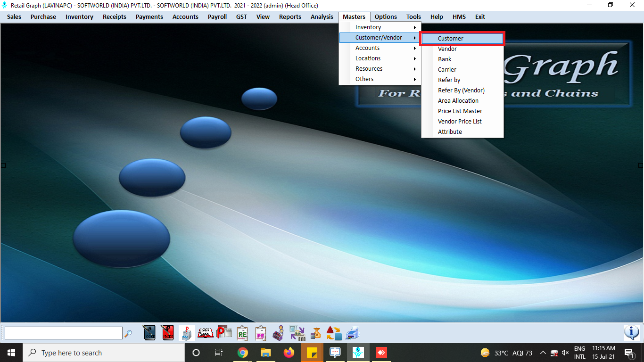The image size is (644, 362).
Task: Open the Purchase menu
Action: (43, 16)
